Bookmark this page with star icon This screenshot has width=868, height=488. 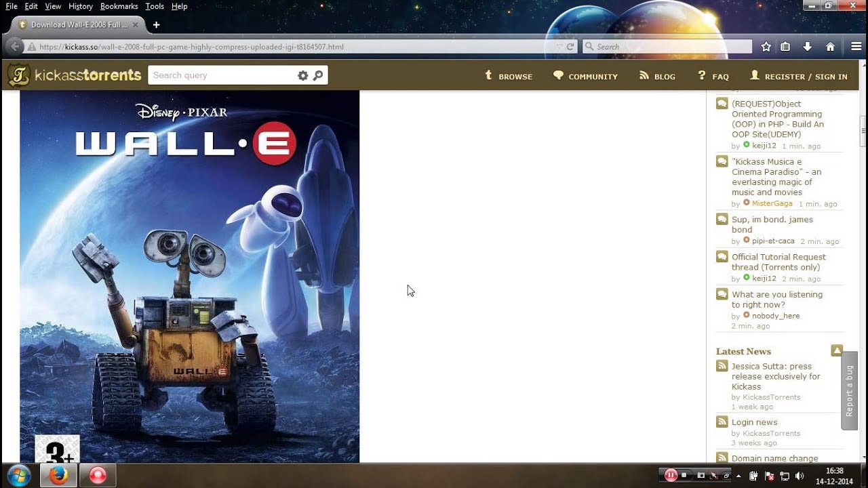click(x=766, y=47)
